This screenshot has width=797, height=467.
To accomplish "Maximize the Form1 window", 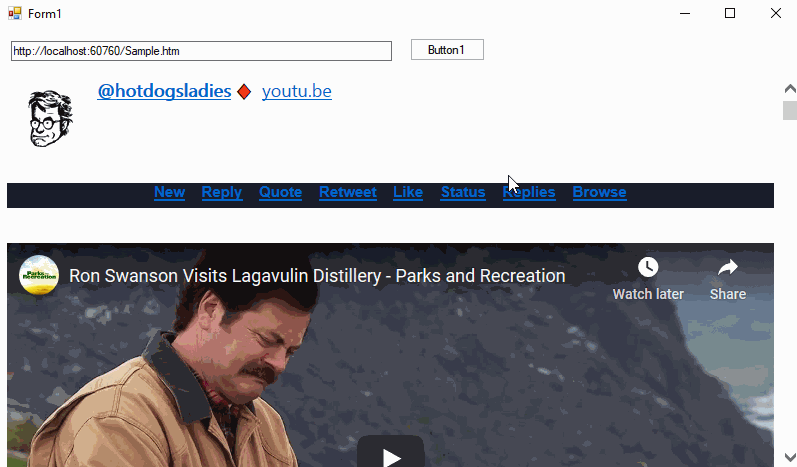I will pyautogui.click(x=730, y=13).
